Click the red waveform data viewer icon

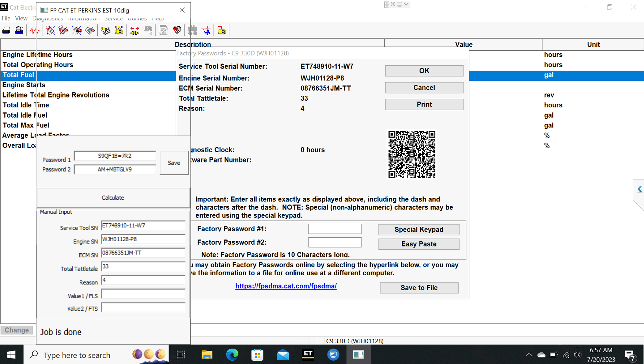coord(35,30)
